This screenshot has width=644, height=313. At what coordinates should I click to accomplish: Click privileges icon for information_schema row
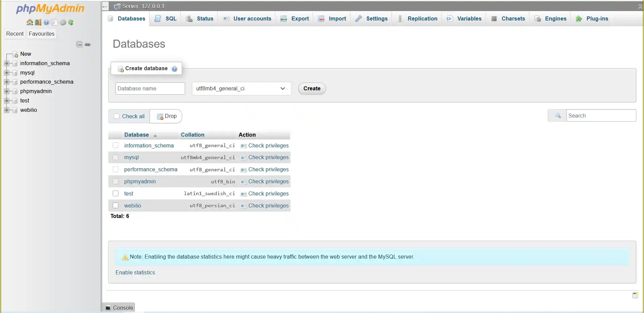(244, 146)
